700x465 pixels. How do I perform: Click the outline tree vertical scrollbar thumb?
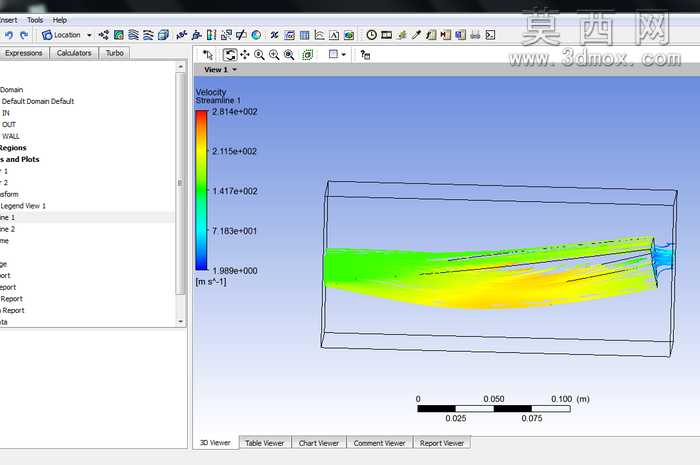(180, 183)
